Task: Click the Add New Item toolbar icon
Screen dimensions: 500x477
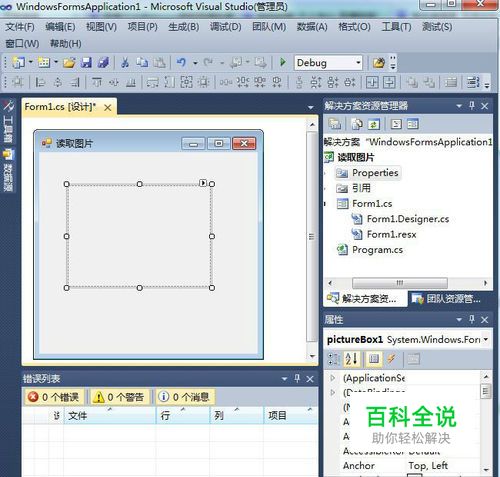Action: pos(44,62)
